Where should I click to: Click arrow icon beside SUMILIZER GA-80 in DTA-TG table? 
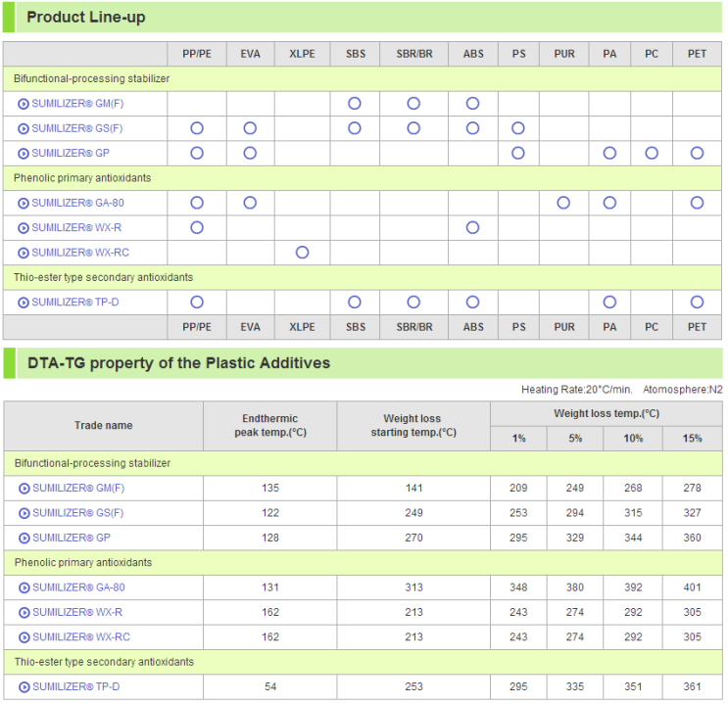[24, 587]
